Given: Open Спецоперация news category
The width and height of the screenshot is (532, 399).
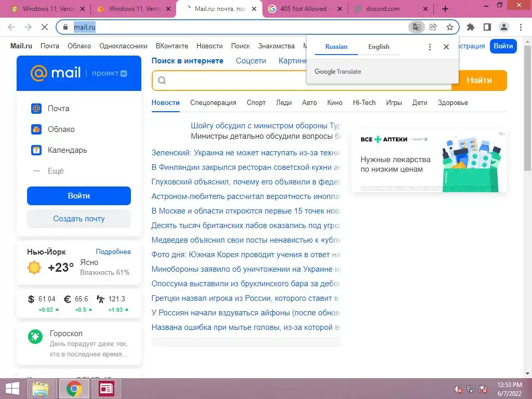Looking at the screenshot, I should [x=213, y=103].
